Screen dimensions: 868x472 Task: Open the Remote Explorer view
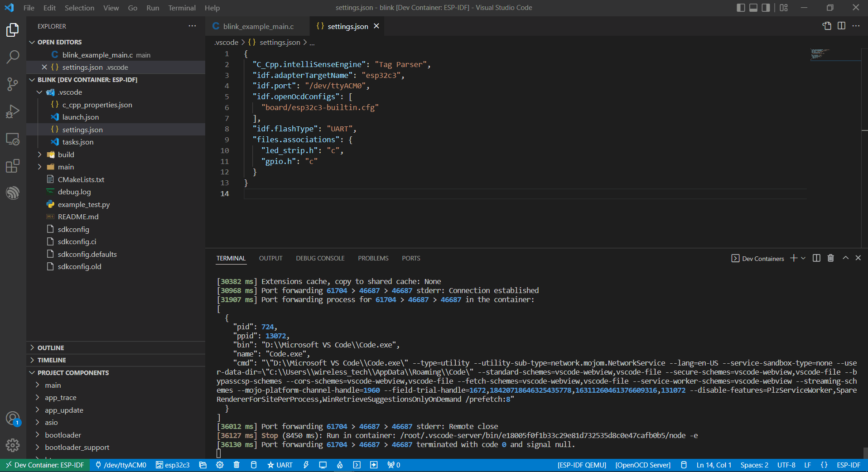coord(13,139)
